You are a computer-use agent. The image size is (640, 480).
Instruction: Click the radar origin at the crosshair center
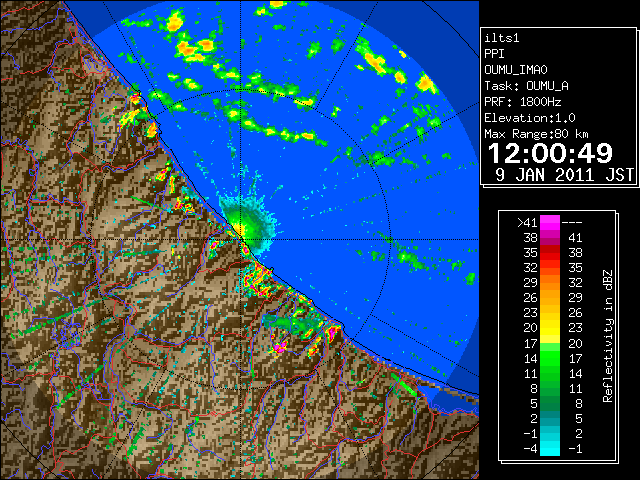click(240, 239)
